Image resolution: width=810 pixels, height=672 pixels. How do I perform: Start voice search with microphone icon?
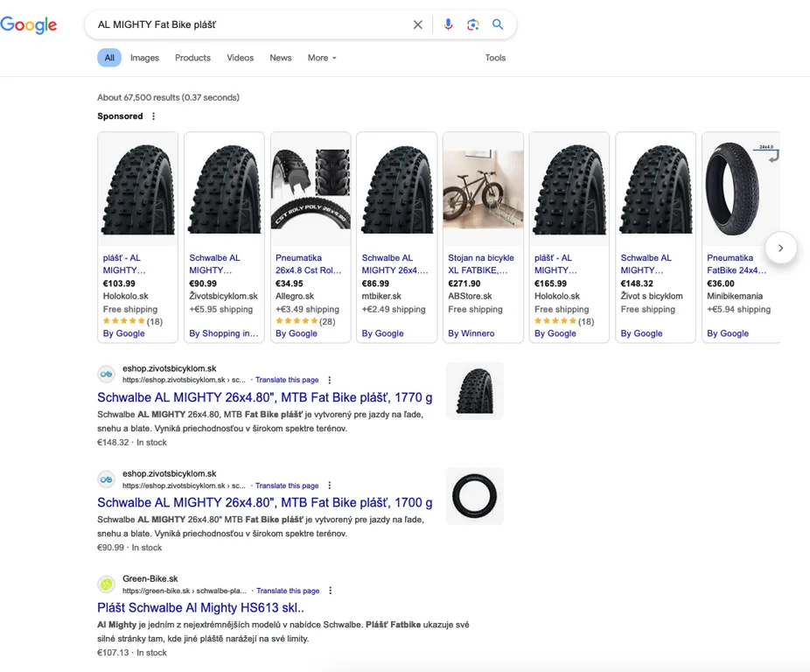[448, 24]
